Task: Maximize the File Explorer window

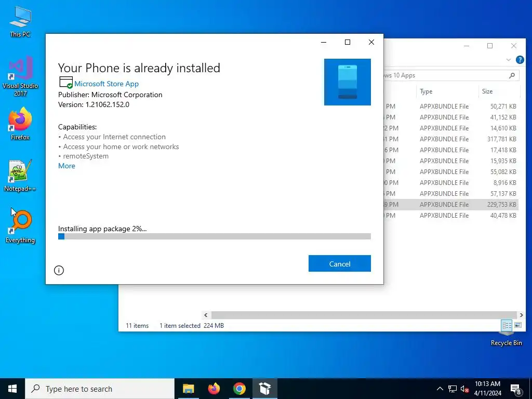Action: 490,46
